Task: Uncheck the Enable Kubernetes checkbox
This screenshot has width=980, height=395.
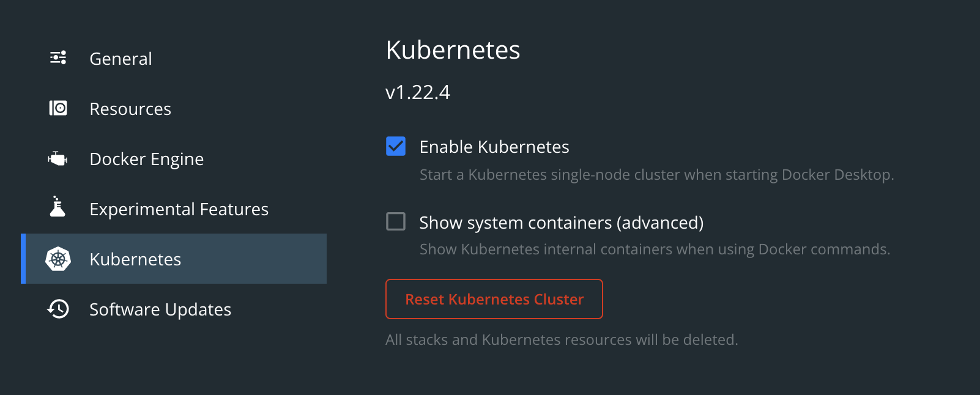Action: point(396,146)
